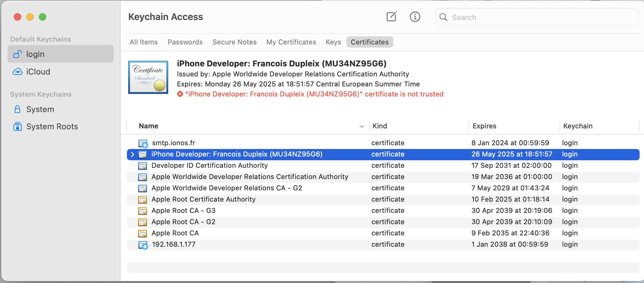Select the login keychain
The image size is (644, 283).
(x=35, y=54)
